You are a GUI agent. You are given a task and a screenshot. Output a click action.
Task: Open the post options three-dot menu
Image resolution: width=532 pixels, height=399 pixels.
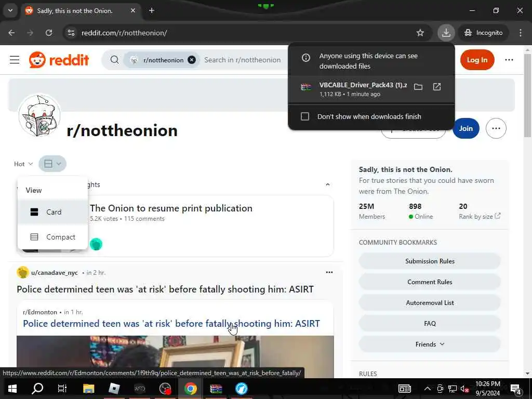329,272
